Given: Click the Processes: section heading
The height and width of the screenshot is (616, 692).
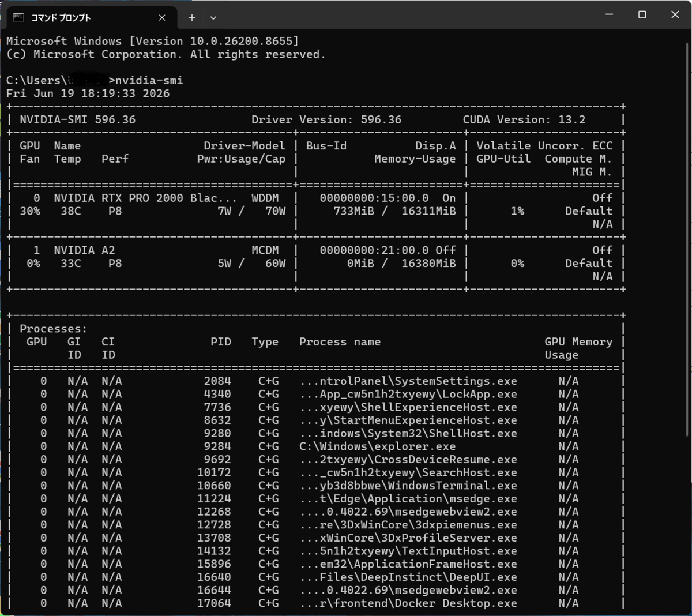Looking at the screenshot, I should 54,329.
